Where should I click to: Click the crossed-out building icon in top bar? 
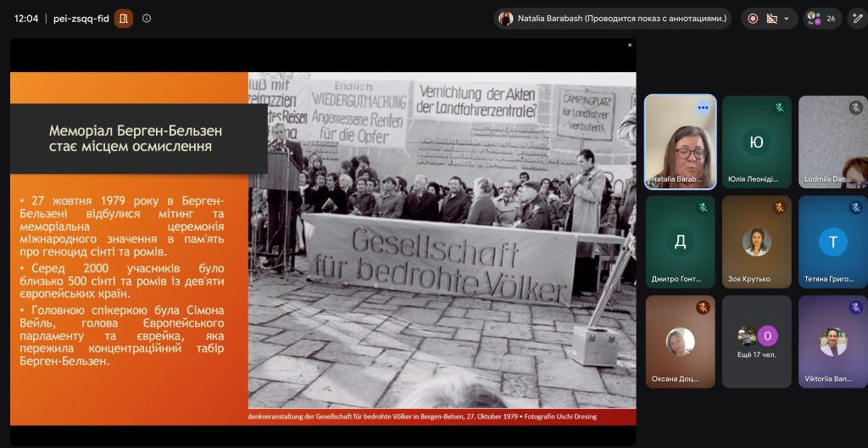pyautogui.click(x=771, y=19)
